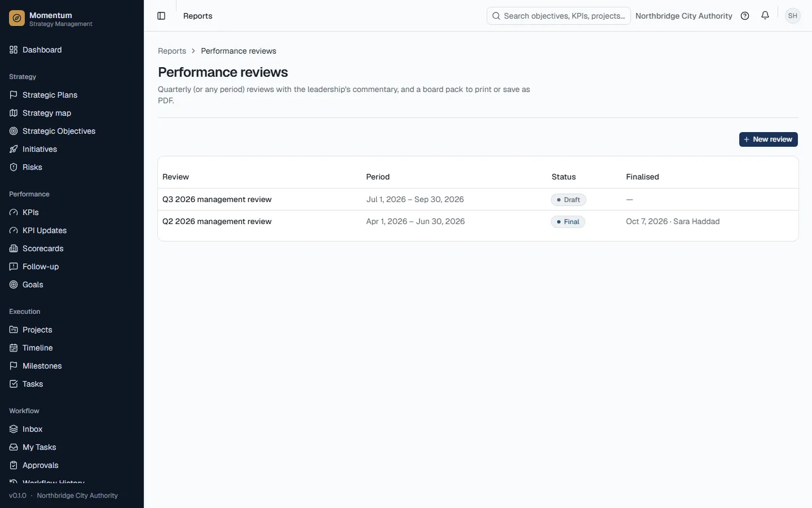Click the Risks shield icon
Viewport: 812px width, 508px height.
(x=14, y=167)
